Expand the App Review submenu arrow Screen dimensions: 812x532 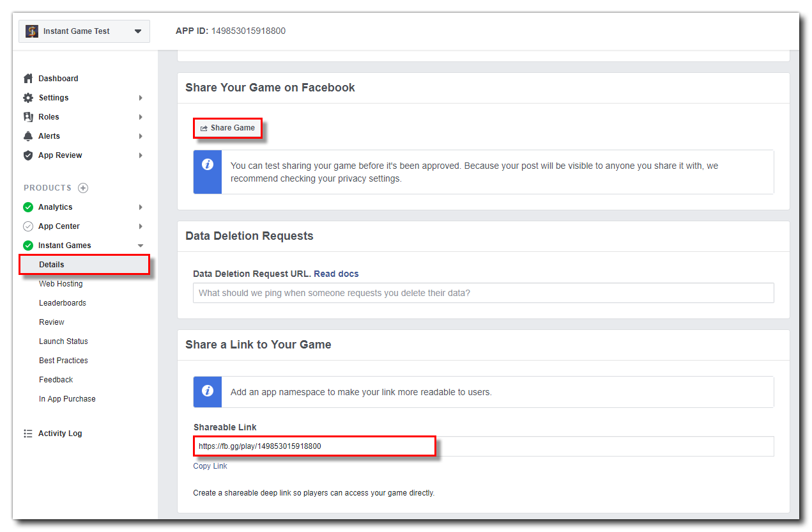tap(141, 155)
